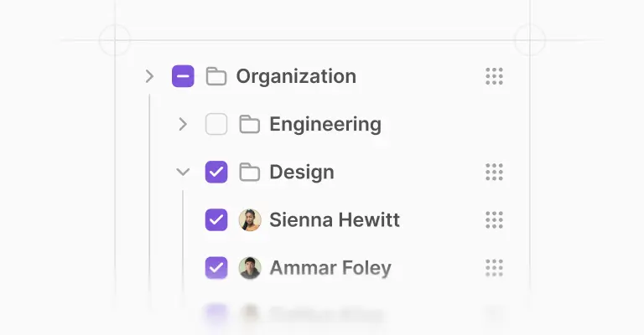Toggle the Organization tree chevron
The height and width of the screenshot is (335, 644).
click(149, 77)
